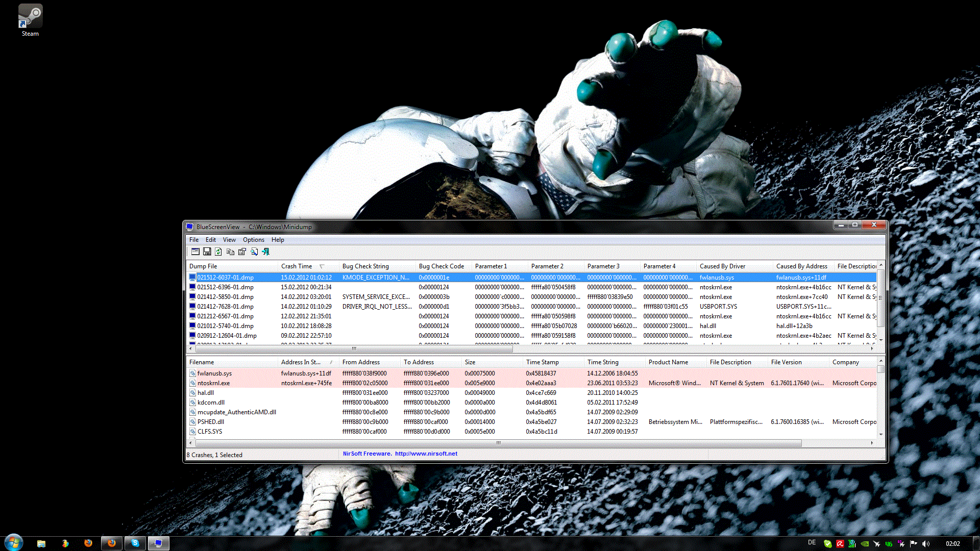
Task: Click the volume speaker tray icon
Action: [926, 544]
